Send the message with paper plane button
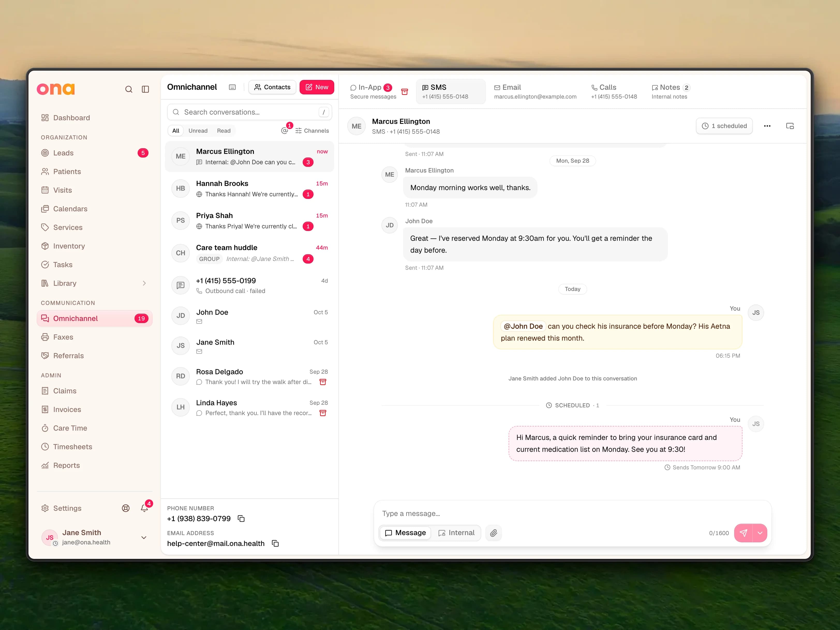 743,533
